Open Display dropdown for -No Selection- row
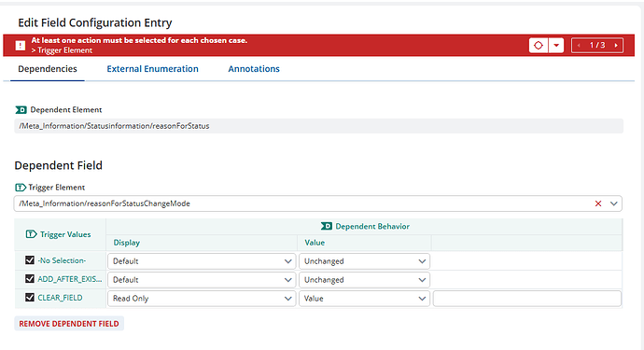This screenshot has width=644, height=350. point(202,260)
